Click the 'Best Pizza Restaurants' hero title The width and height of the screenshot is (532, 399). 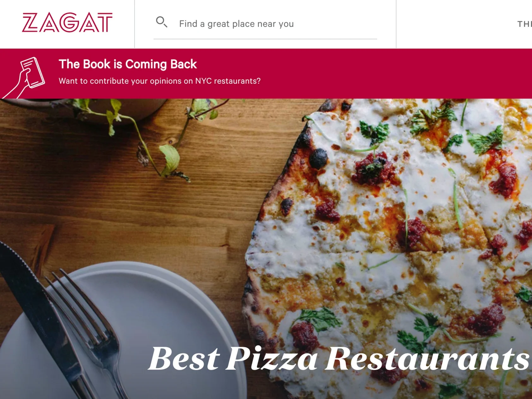[339, 359]
